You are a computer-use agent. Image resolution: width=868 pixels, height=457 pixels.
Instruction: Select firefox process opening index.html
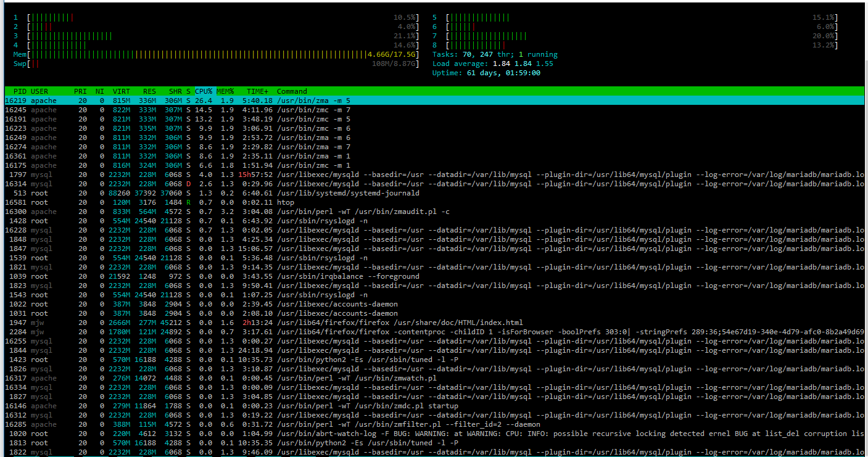point(434,323)
